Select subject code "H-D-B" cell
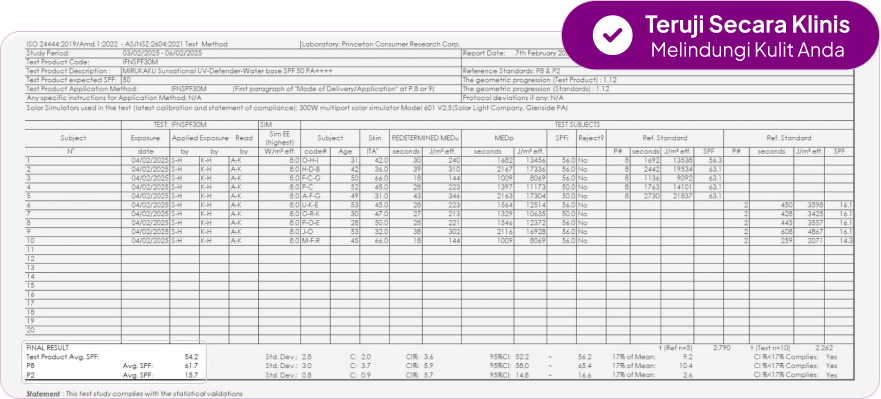Image resolution: width=881 pixels, height=399 pixels. (x=311, y=170)
